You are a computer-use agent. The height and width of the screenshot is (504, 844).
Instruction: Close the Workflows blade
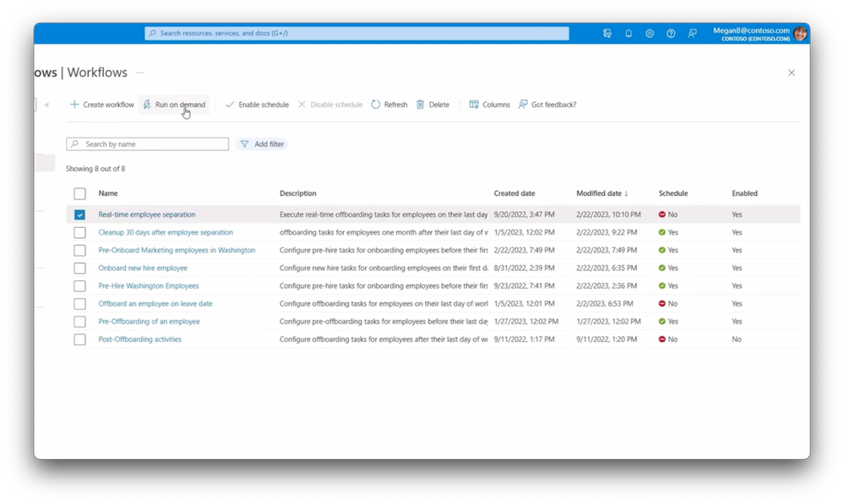[x=792, y=73]
